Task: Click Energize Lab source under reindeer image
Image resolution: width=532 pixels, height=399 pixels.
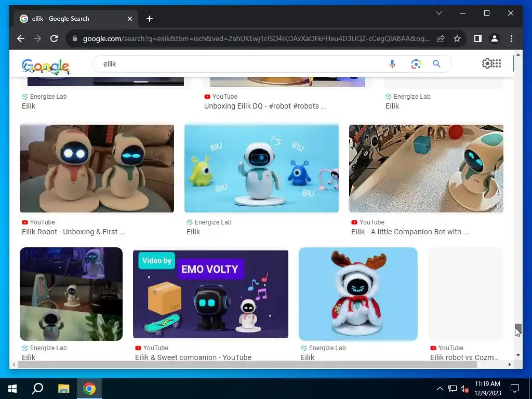Action: pyautogui.click(x=323, y=348)
